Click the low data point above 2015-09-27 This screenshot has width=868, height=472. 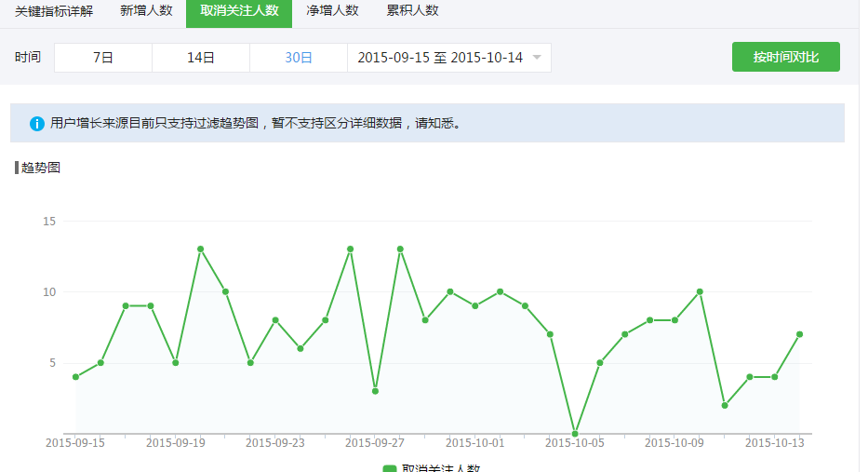[x=375, y=391]
